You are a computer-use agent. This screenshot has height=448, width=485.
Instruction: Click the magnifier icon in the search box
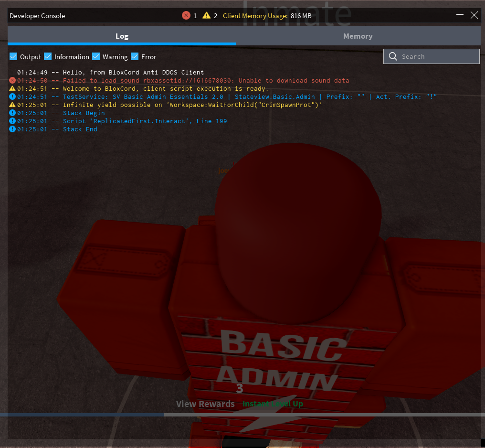(x=393, y=56)
